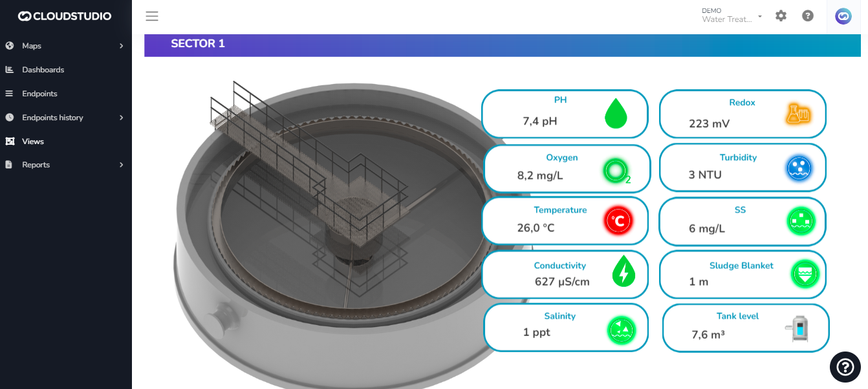
Task: Click the green Salinity icon
Action: tap(622, 330)
